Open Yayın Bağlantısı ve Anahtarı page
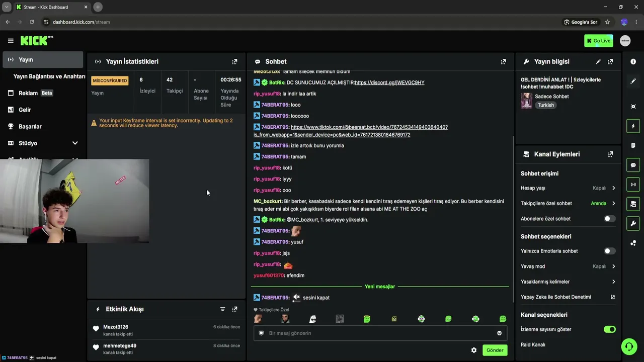The image size is (644, 362). point(49,76)
